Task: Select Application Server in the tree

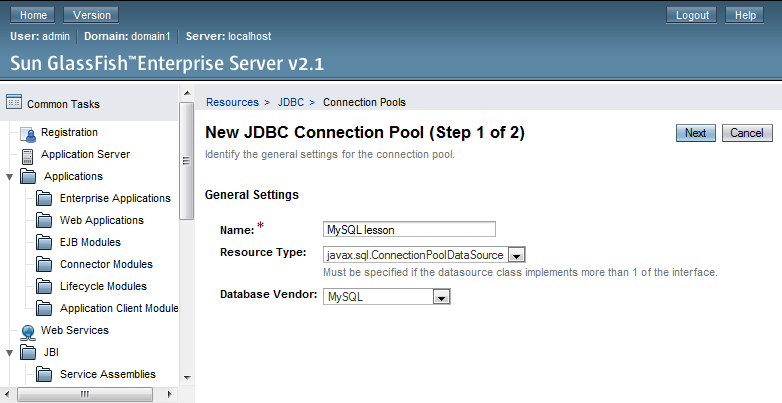Action: [85, 154]
